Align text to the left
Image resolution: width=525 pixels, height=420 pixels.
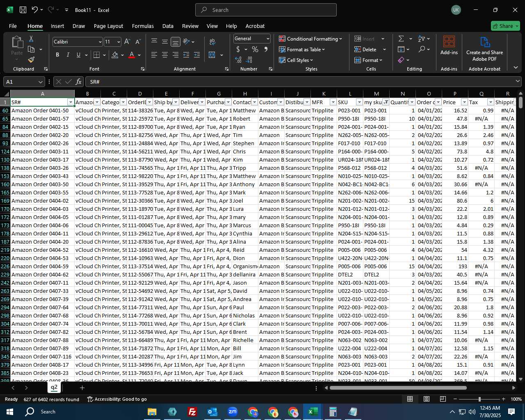[154, 55]
